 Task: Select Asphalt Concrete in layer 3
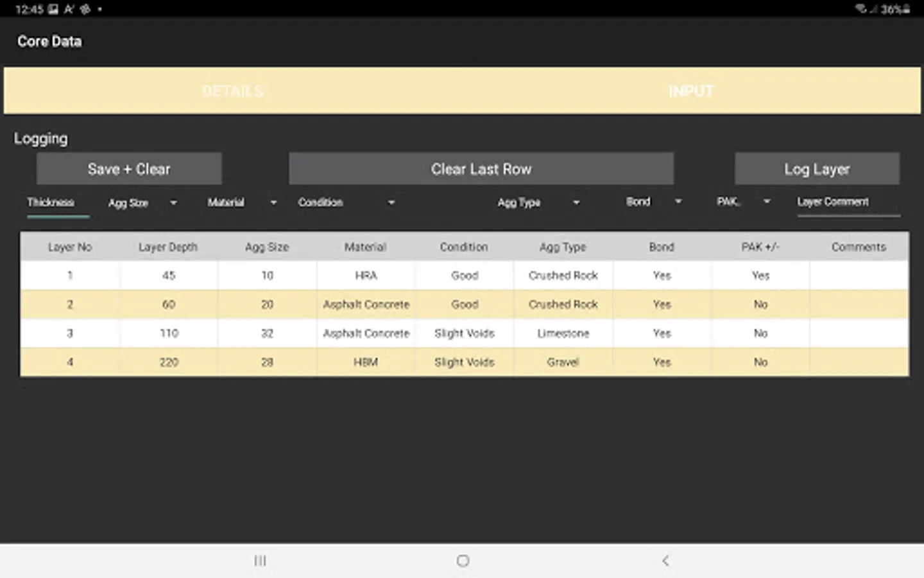coord(366,333)
